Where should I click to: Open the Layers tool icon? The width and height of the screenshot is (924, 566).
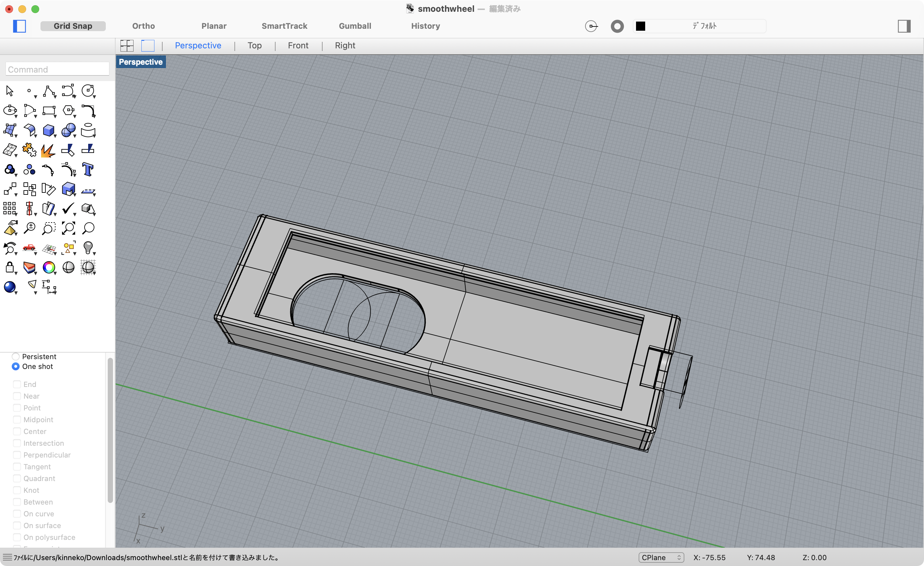tap(29, 267)
